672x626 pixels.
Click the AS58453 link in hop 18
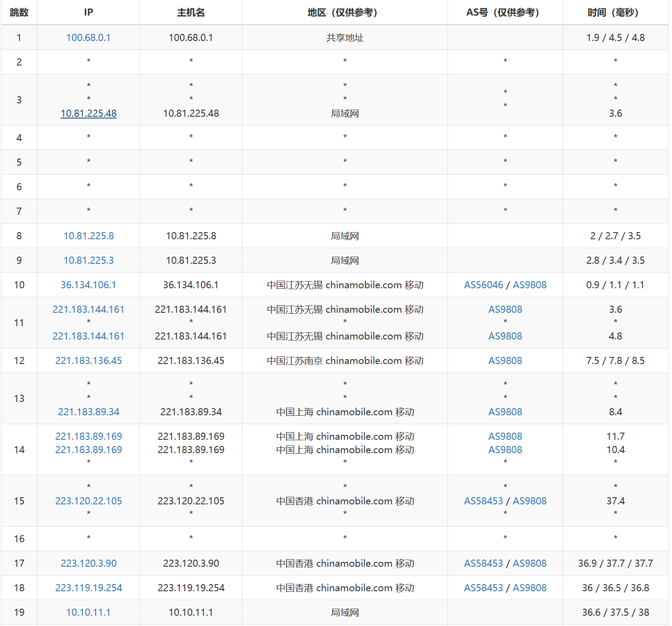tap(484, 588)
